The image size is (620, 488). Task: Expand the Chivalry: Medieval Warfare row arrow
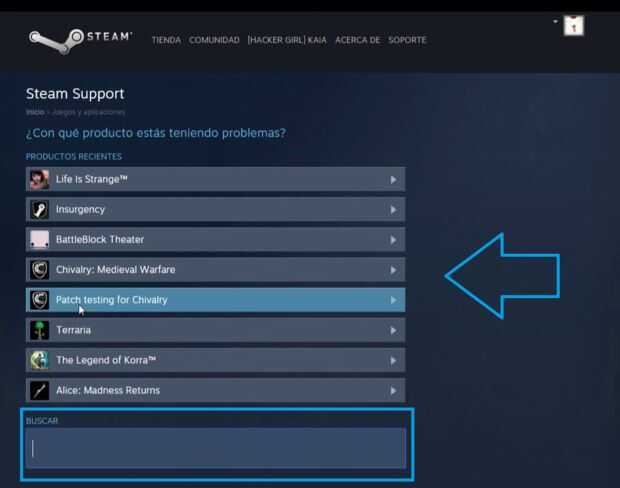[393, 270]
